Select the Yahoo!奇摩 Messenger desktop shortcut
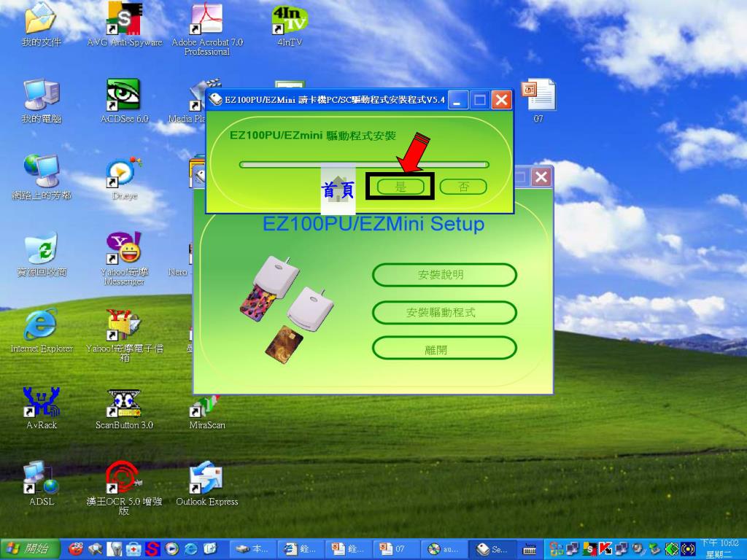Viewport: 747px width, 560px height. coord(124,259)
